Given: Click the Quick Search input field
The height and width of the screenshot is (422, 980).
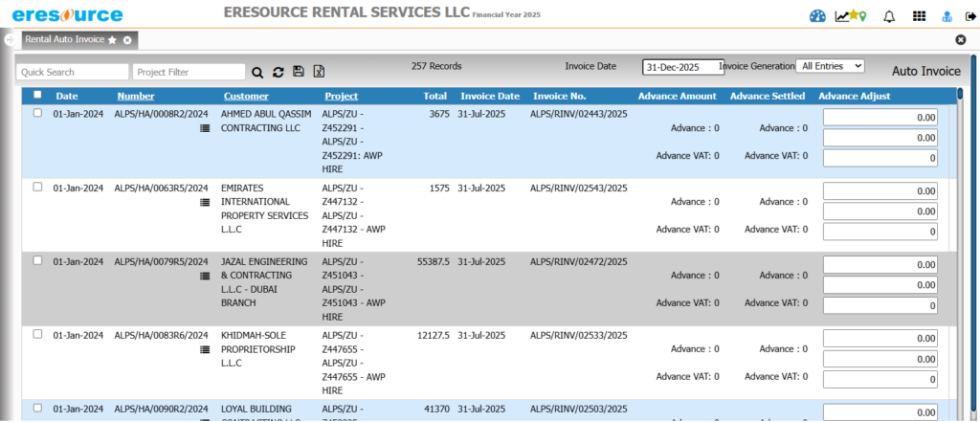Looking at the screenshot, I should click(73, 72).
